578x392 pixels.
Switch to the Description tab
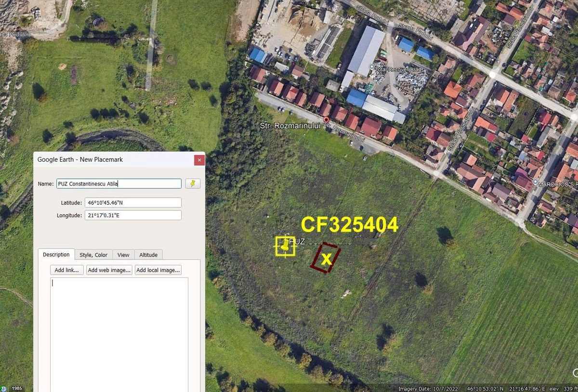(56, 255)
